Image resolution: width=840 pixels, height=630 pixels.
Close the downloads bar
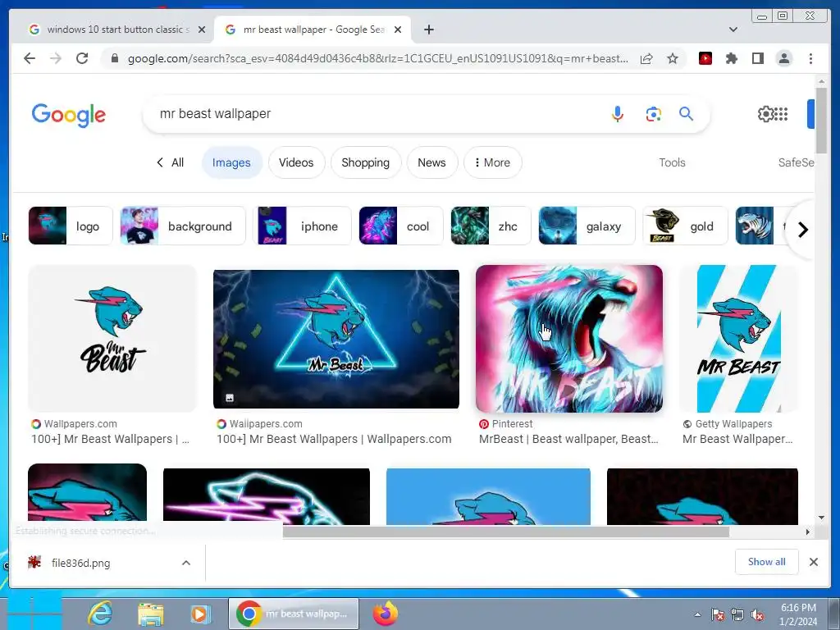(813, 562)
